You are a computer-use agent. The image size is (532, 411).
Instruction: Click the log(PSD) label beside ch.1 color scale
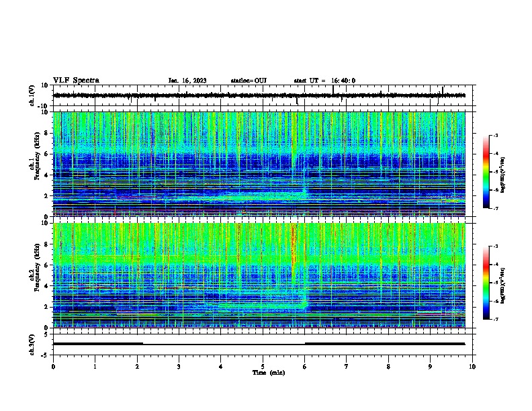(503, 175)
